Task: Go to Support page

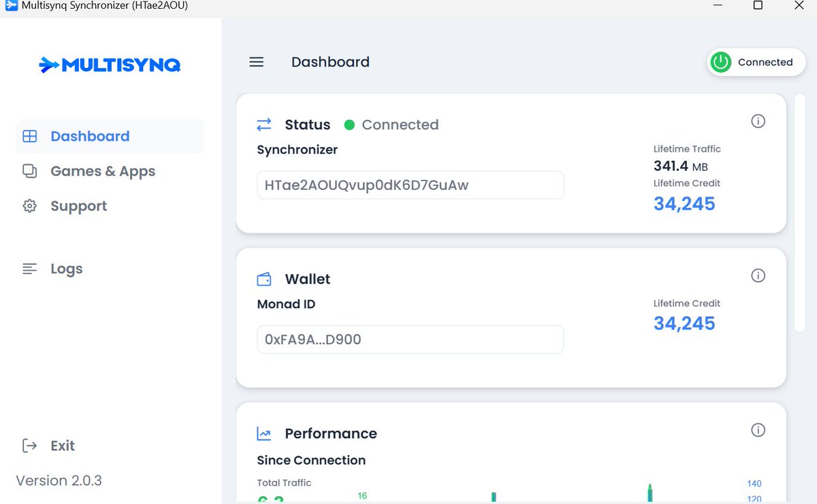Action: pos(78,206)
